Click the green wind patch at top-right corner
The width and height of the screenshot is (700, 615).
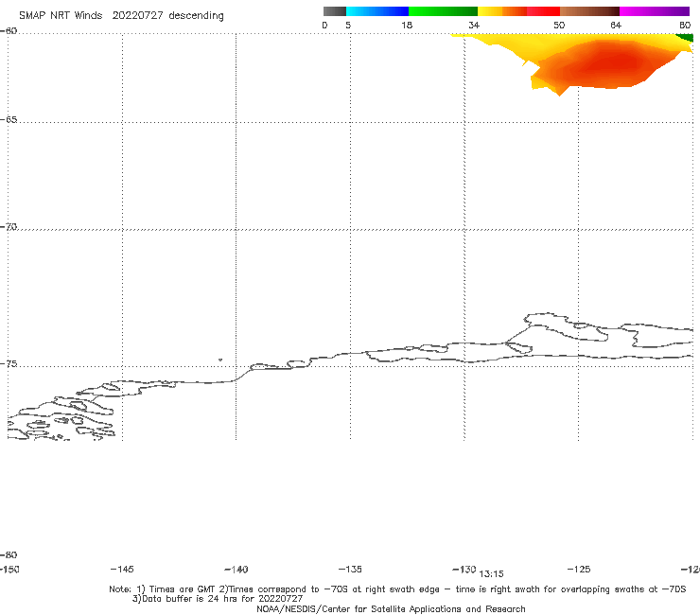point(687,38)
